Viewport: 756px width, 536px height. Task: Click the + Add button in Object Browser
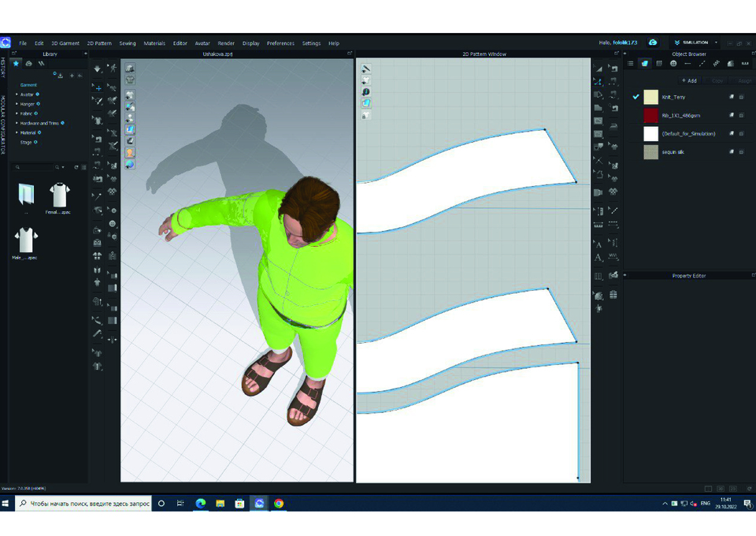(688, 80)
